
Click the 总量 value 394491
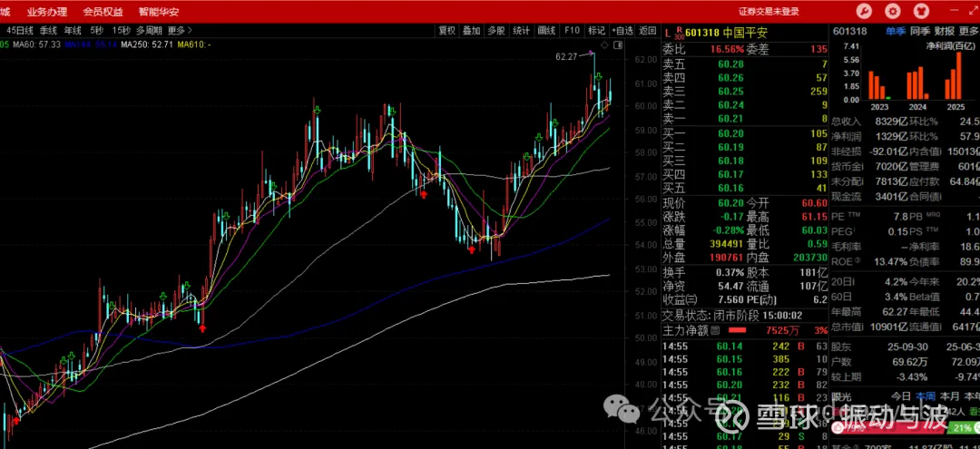[x=726, y=243]
